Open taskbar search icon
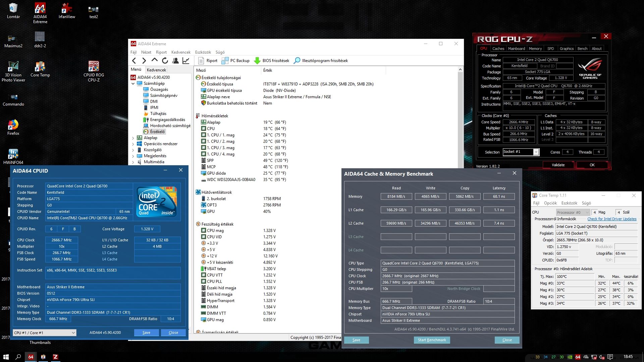 (18, 357)
